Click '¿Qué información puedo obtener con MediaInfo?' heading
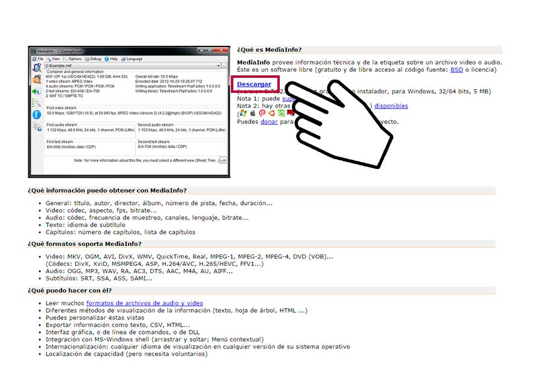Viewport: 536px width, 392px height. coord(107,191)
